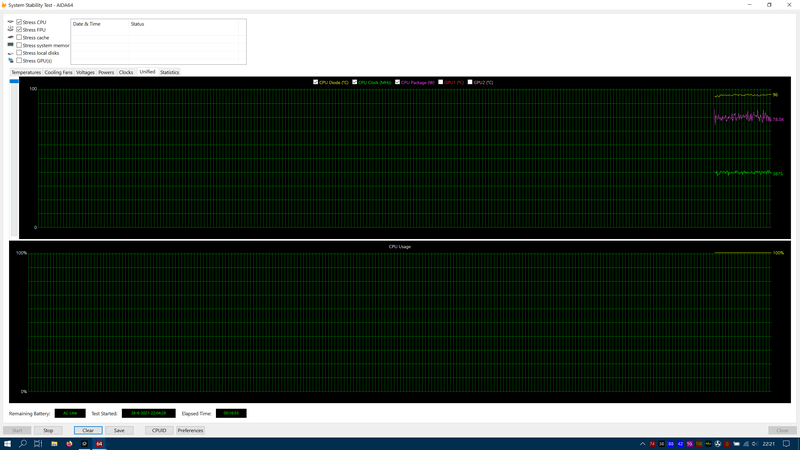Click the battery tray icon

point(736,444)
